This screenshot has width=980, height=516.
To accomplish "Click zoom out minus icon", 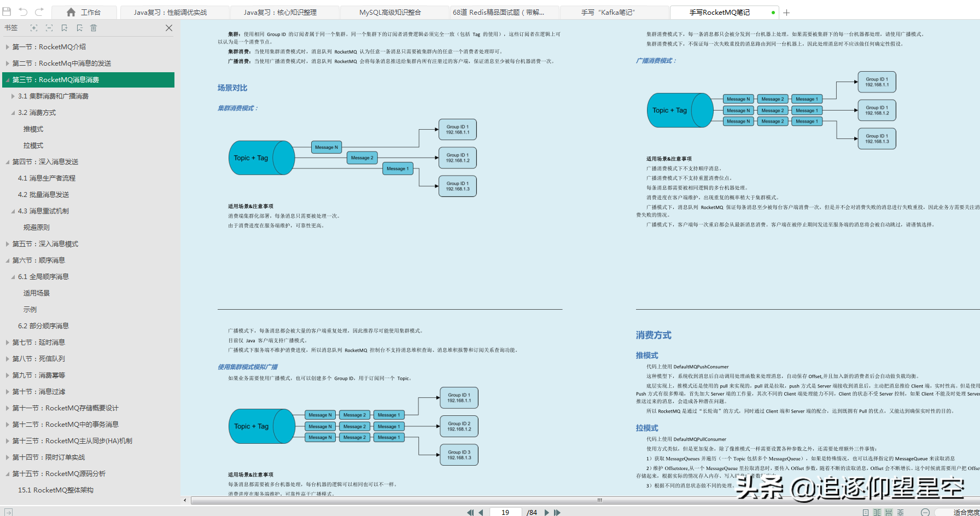I will pyautogui.click(x=925, y=513).
